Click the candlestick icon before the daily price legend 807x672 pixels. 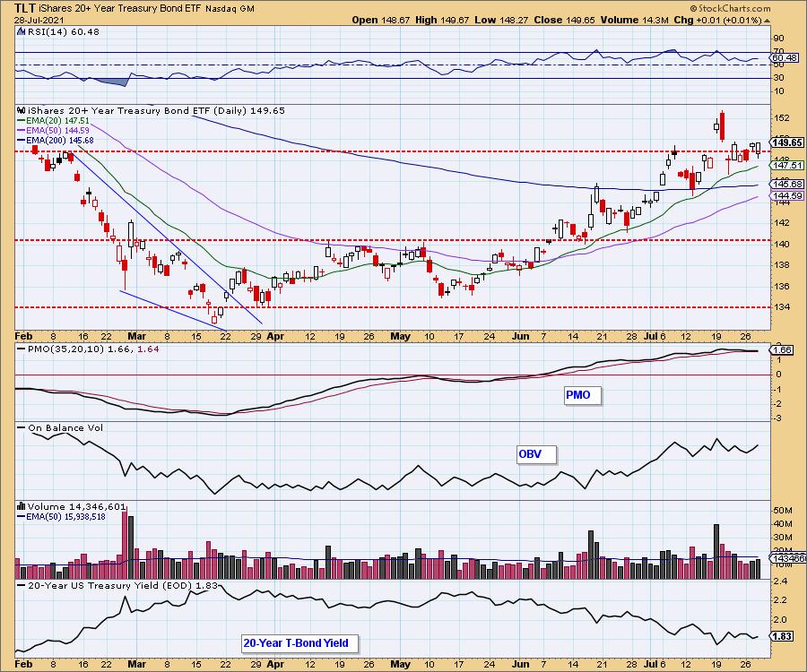22,110
